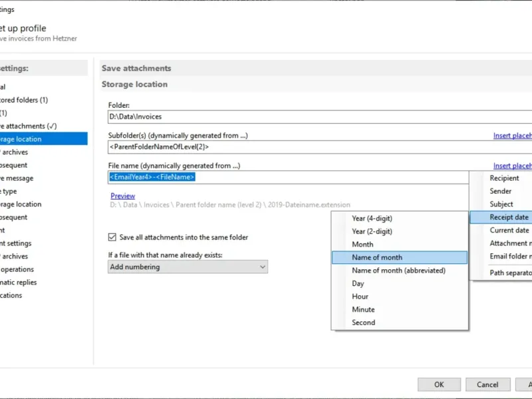Toggle "Save all attachments into the same folder"
532x399 pixels.
pos(112,237)
